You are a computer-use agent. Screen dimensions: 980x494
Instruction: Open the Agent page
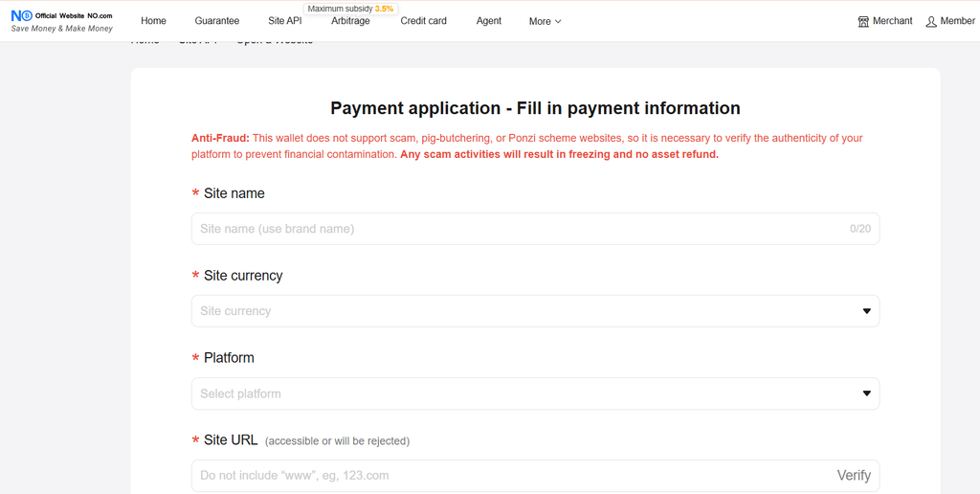pos(489,21)
